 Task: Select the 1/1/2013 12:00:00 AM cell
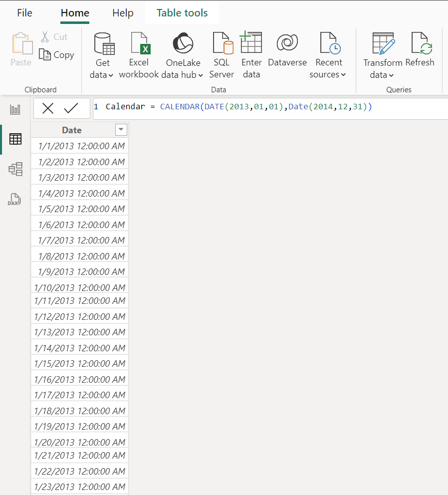[x=79, y=146]
